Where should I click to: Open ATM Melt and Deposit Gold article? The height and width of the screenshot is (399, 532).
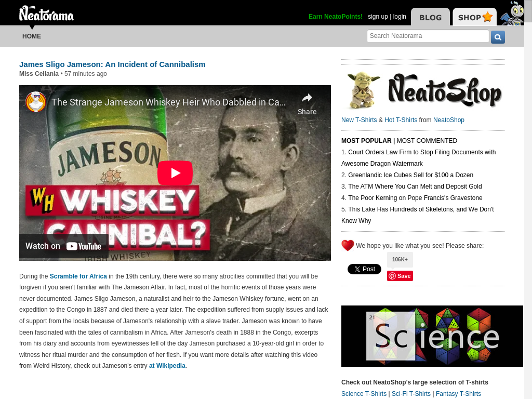(415, 187)
